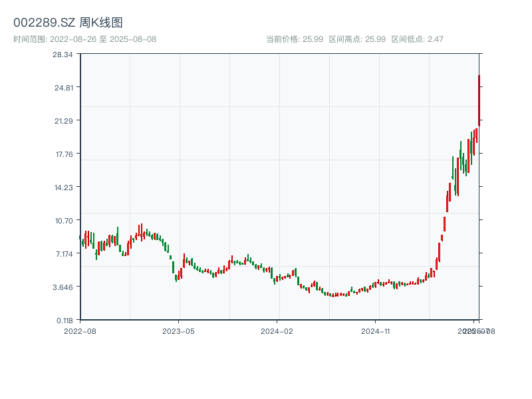This screenshot has width=532, height=399.
Task: Click the 24.81 y-axis price label
Action: pos(63,88)
